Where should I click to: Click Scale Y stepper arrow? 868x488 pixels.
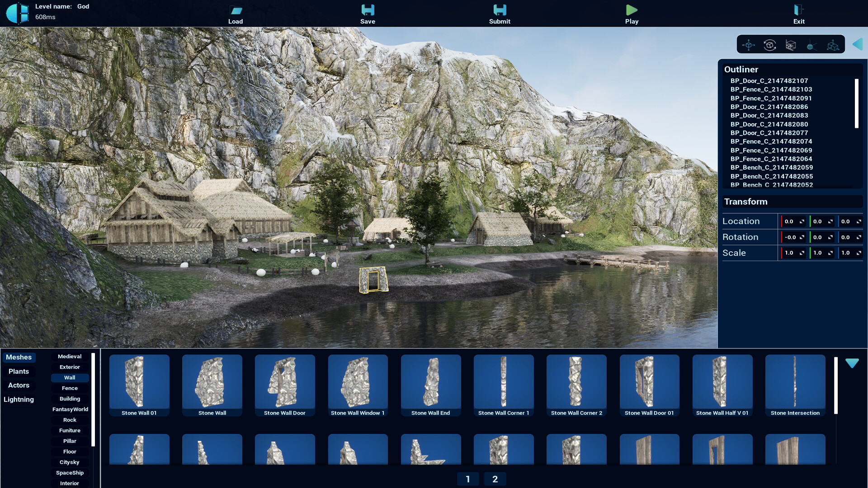[x=830, y=253]
